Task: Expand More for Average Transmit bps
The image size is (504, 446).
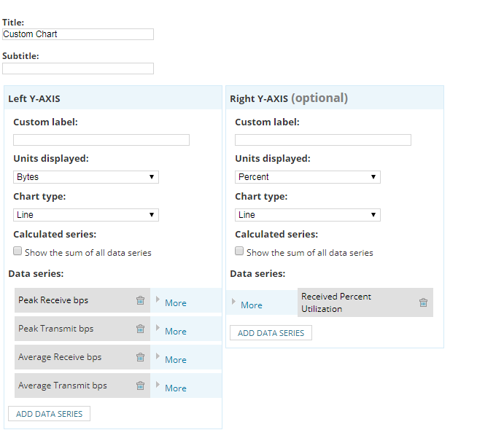Action: click(x=175, y=388)
